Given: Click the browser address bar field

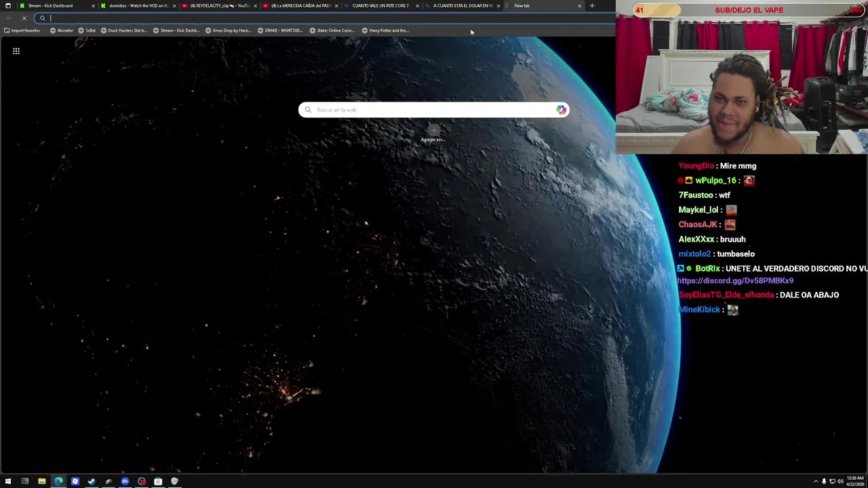Looking at the screenshot, I should coord(325,18).
